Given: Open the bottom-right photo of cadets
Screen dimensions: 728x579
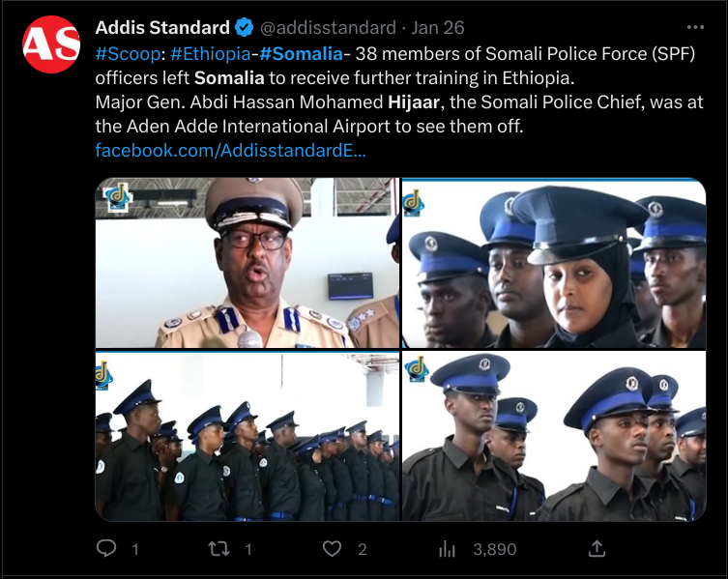Looking at the screenshot, I should click(553, 437).
